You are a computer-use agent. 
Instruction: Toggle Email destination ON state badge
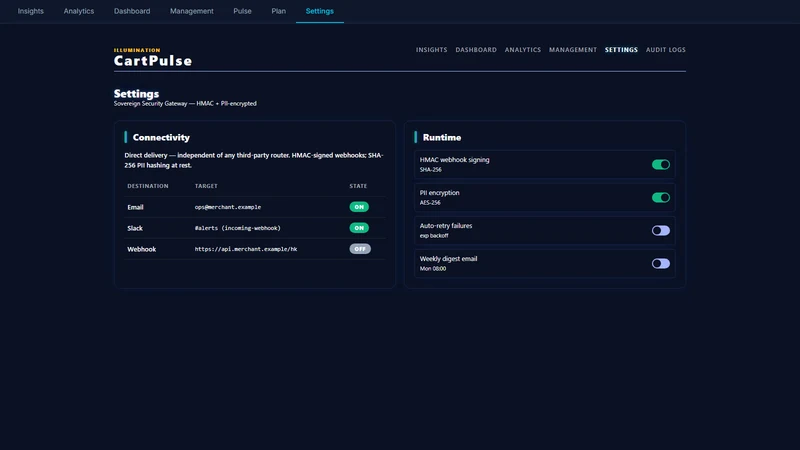coord(359,207)
